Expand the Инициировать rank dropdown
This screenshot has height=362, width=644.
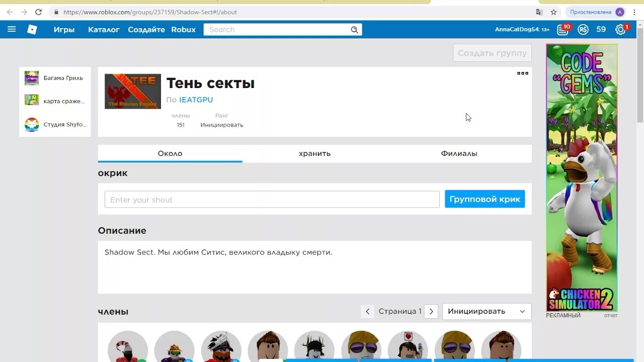(486, 311)
